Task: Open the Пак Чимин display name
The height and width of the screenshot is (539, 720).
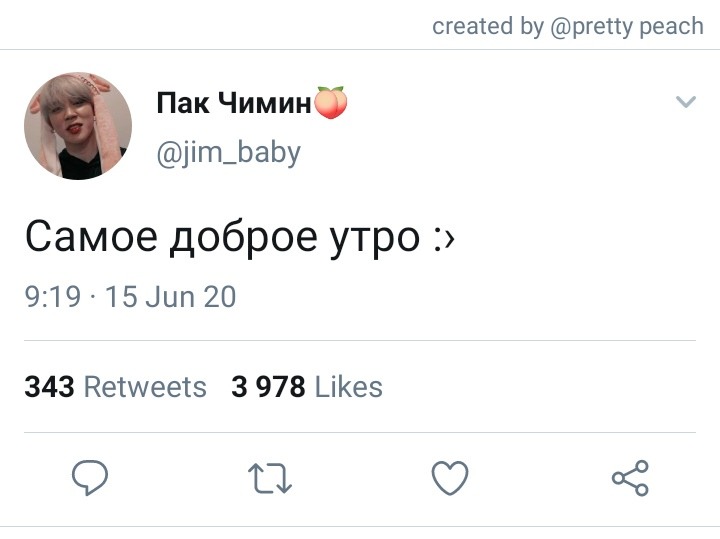Action: click(234, 102)
